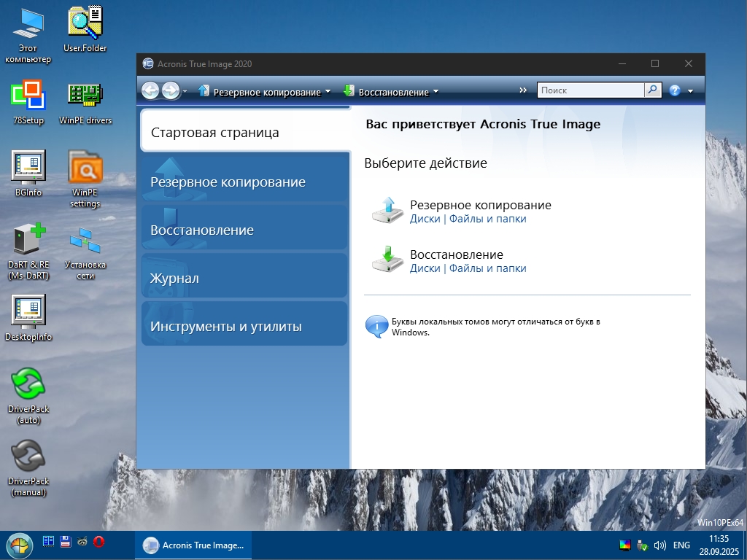Open the WinPE drivers desktop icon

click(x=85, y=96)
